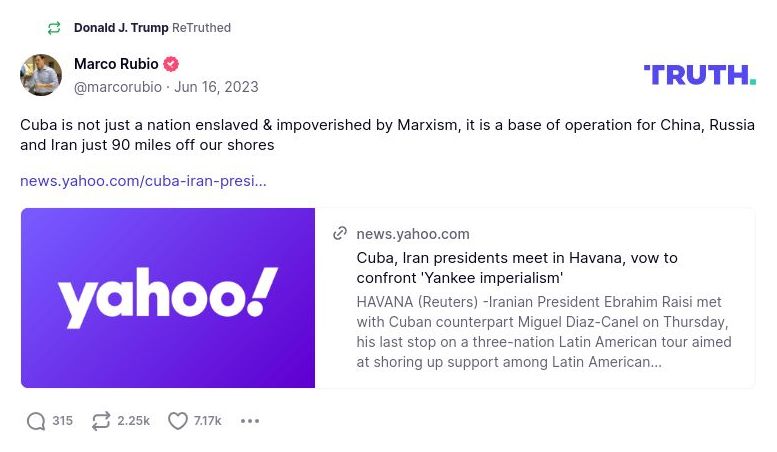Click the Jun 16, 2023 timestamp
The image size is (777, 452).
216,87
